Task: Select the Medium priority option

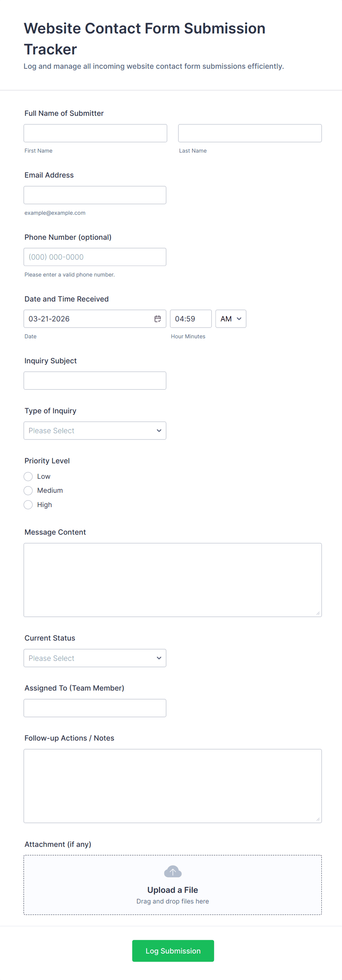Action: [28, 491]
